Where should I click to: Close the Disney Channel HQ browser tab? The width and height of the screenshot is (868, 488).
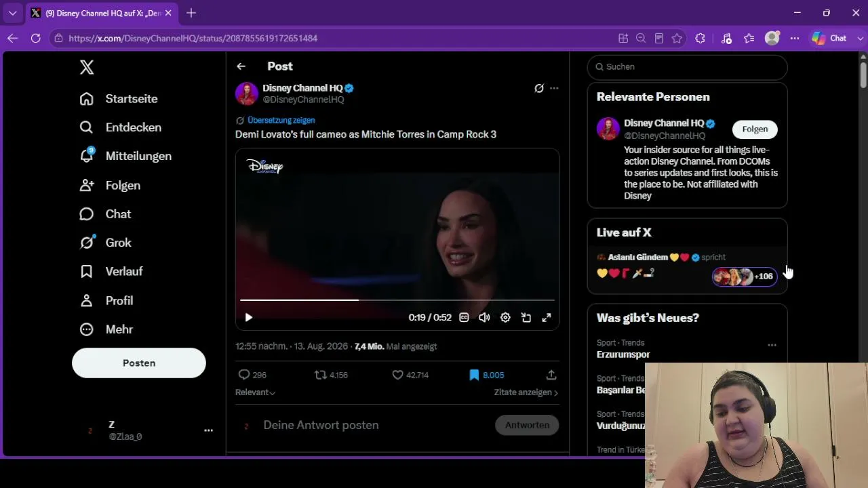168,13
